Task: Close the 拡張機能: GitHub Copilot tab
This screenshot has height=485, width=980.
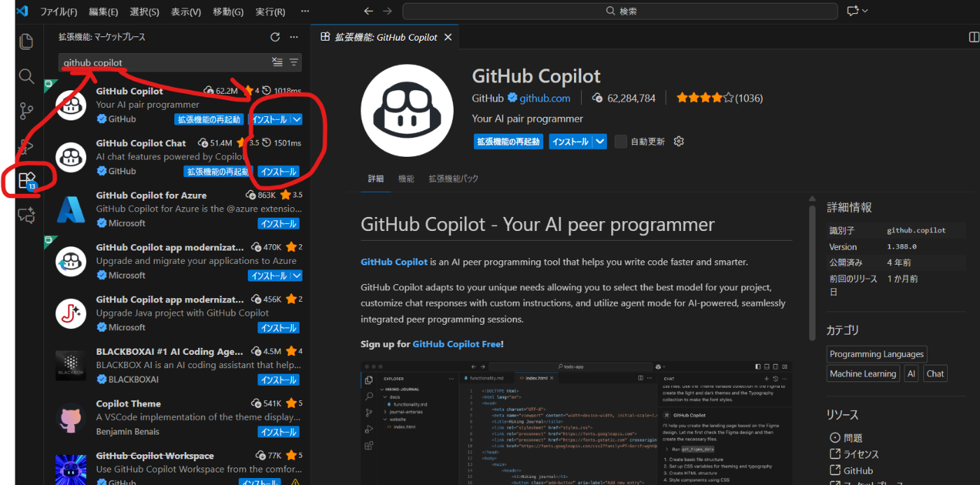Action: click(448, 37)
